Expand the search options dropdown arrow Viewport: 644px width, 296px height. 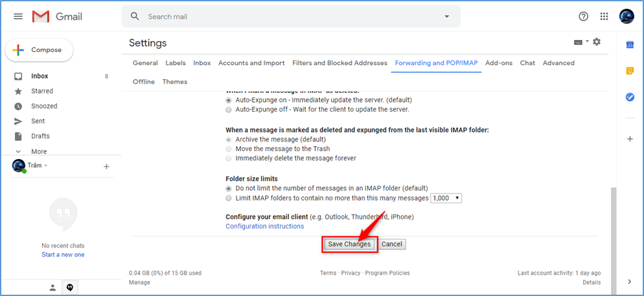pos(446,16)
